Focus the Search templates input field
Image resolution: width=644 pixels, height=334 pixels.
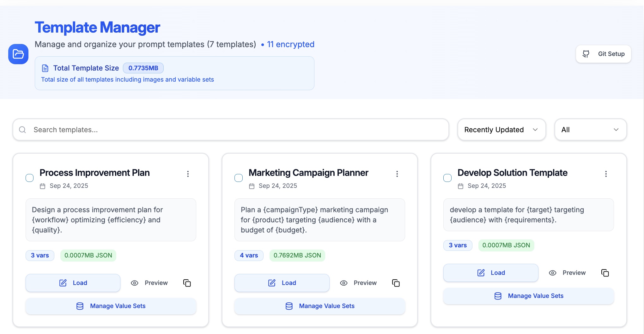pos(231,130)
